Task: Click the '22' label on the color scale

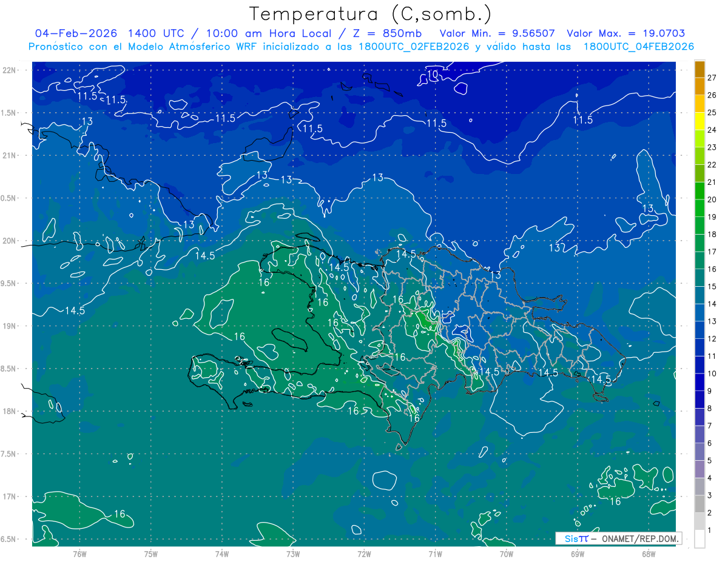Action: [712, 165]
